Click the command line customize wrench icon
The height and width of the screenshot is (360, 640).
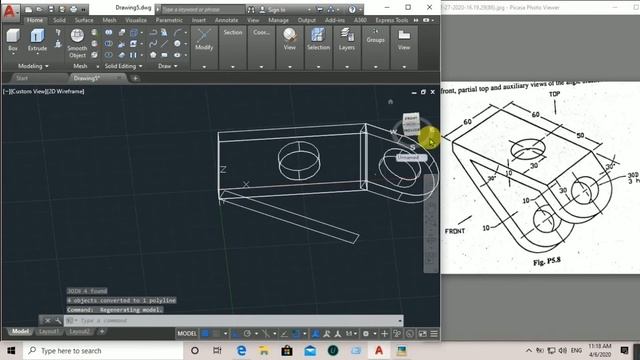(58, 320)
